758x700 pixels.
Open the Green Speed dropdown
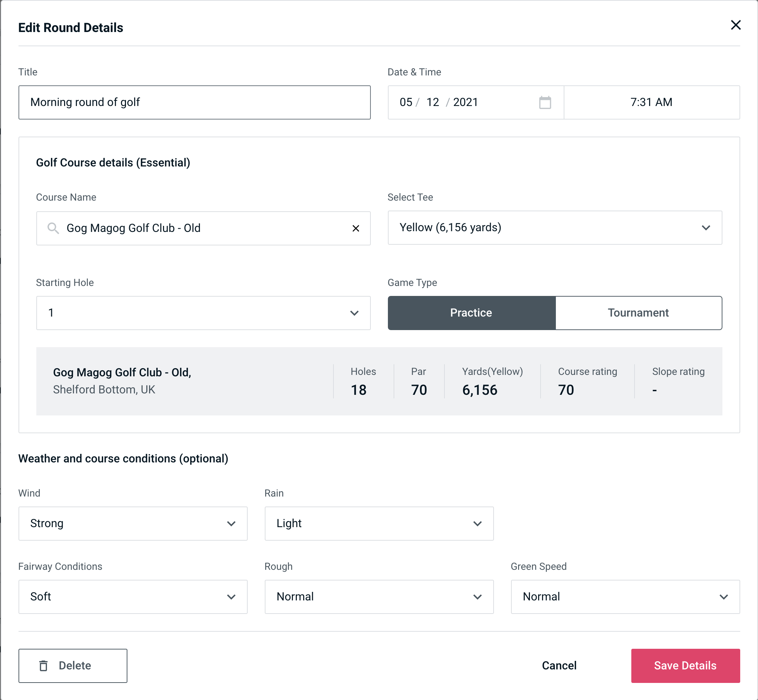coord(625,596)
